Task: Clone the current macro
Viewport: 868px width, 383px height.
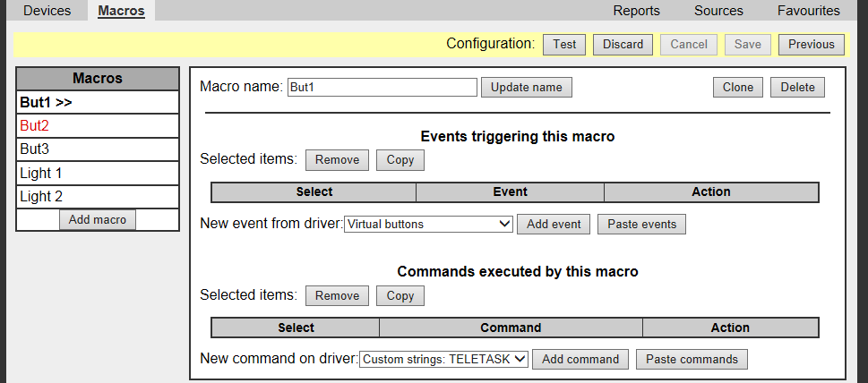Action: (x=738, y=88)
